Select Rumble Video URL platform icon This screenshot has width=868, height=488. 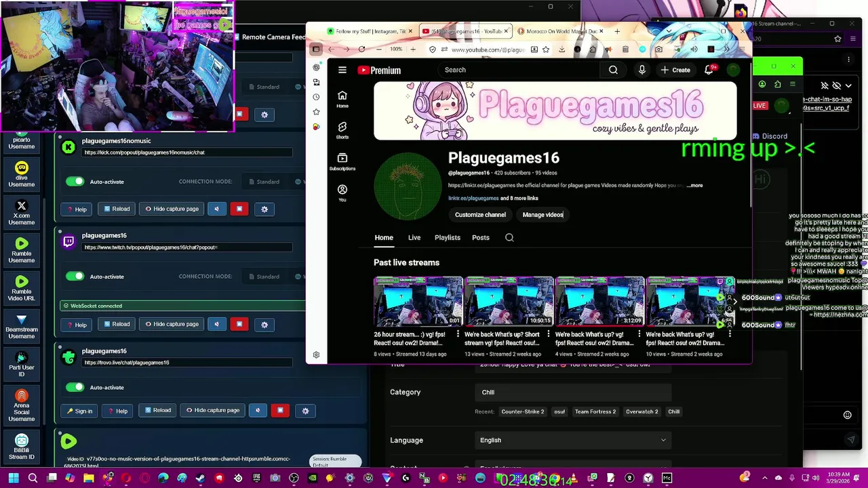22,288
